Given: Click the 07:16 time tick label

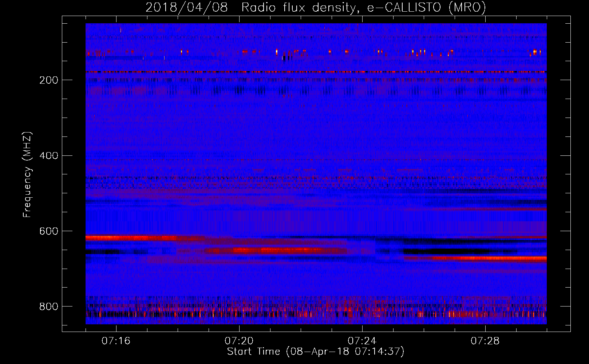Looking at the screenshot, I should click(116, 341).
